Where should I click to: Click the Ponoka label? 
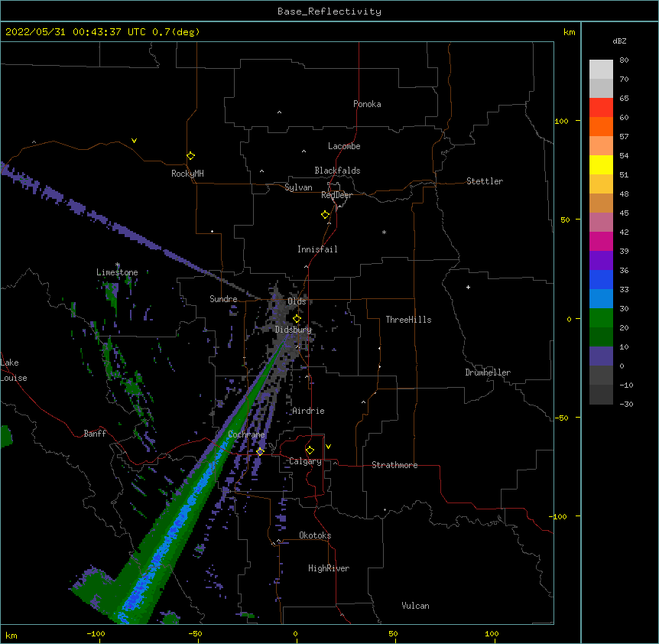pos(367,104)
